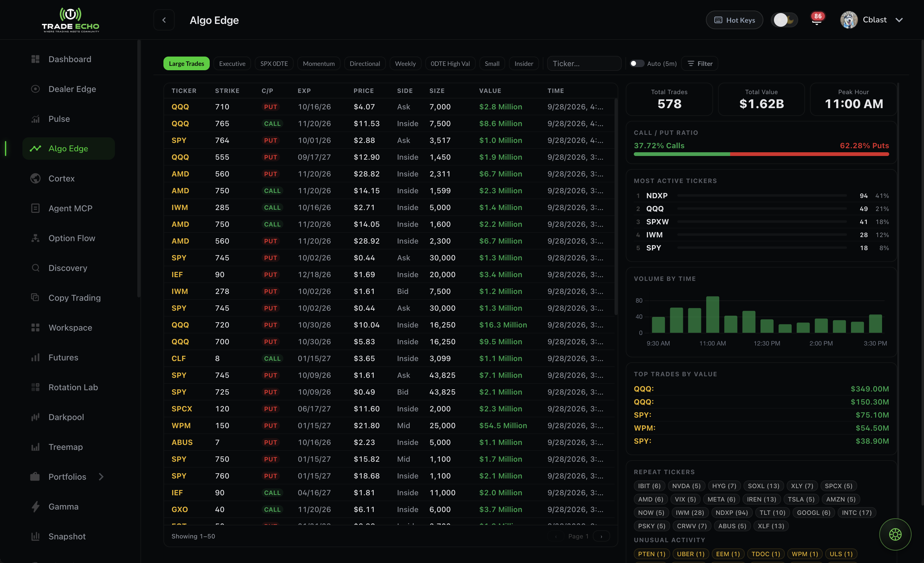Expand the Portfolios submenu chevron

coord(101,477)
